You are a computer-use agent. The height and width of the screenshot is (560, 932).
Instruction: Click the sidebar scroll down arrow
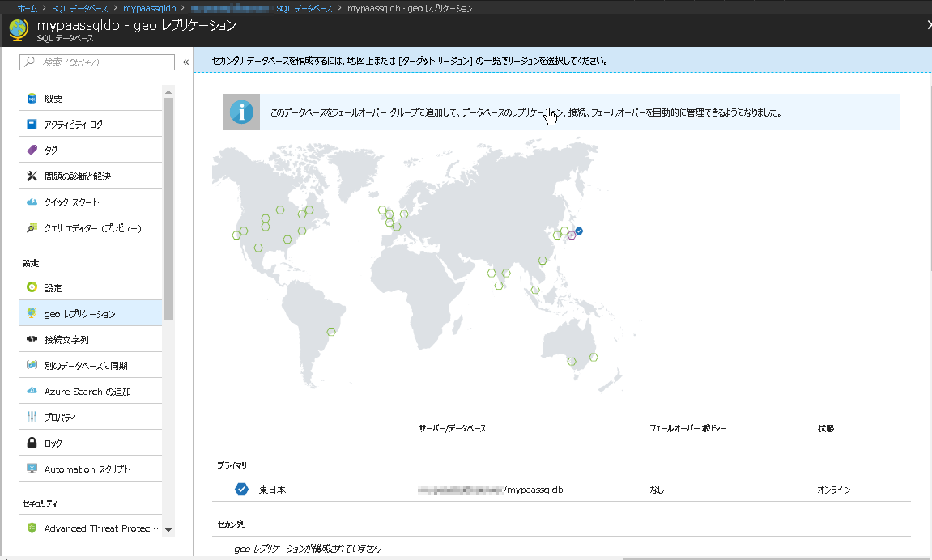168,529
